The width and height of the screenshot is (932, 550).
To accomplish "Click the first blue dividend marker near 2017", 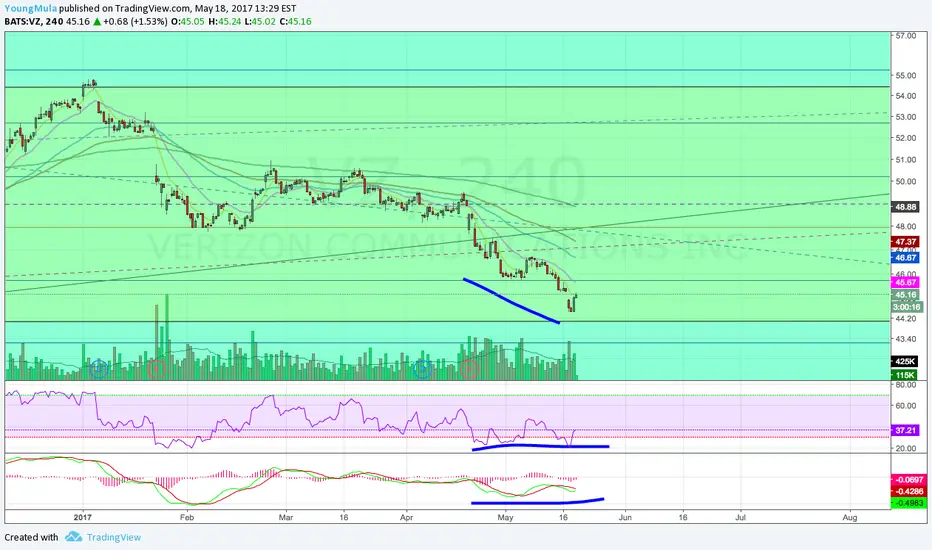I will [x=99, y=369].
